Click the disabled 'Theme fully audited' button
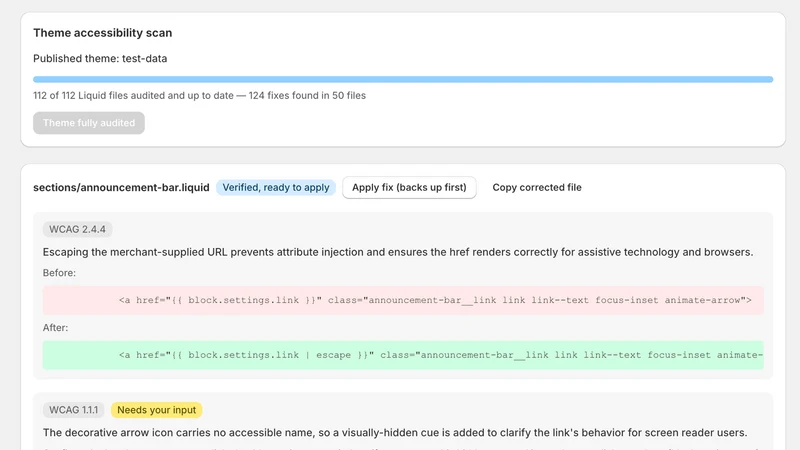This screenshot has height=450, width=800. point(89,123)
